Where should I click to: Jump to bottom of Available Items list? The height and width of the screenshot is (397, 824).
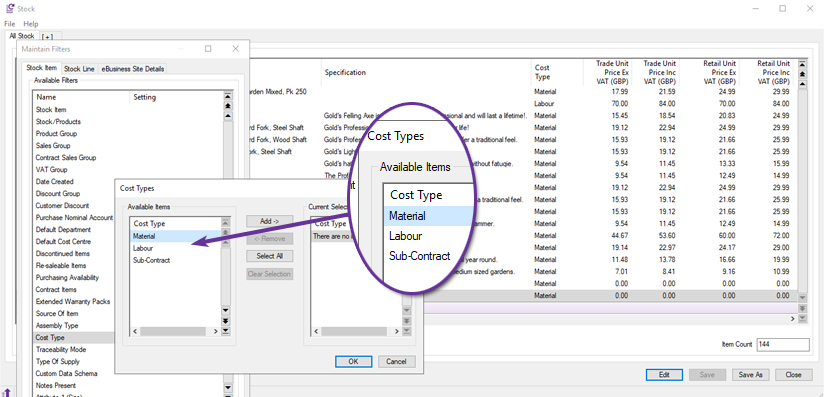tap(225, 331)
